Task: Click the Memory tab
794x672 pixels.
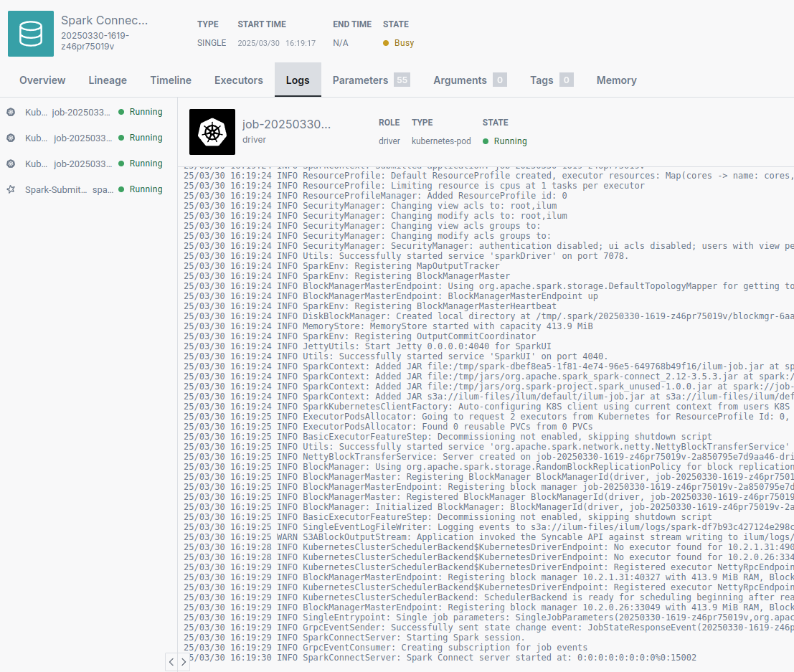Action: point(616,80)
